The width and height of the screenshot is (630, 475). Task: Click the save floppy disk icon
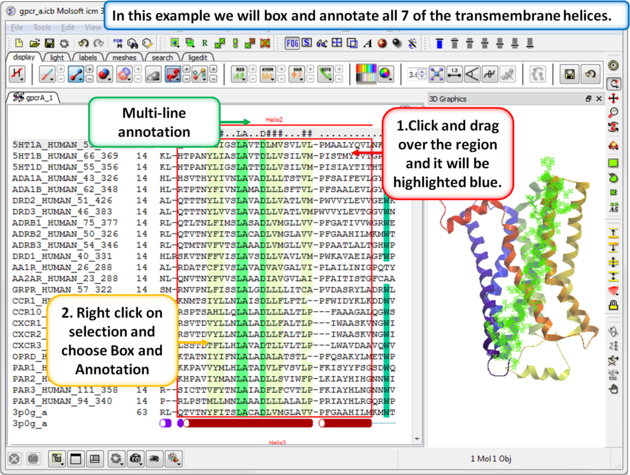tap(568, 75)
